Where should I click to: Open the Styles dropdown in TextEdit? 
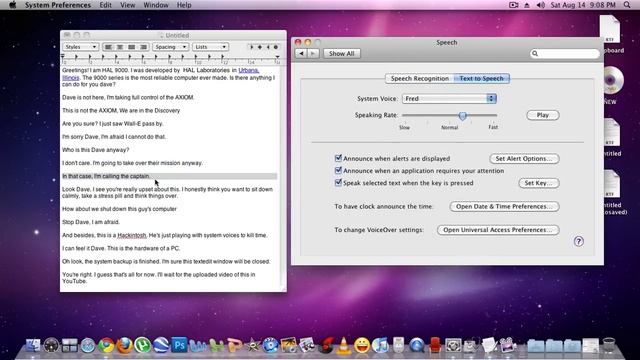tap(80, 47)
